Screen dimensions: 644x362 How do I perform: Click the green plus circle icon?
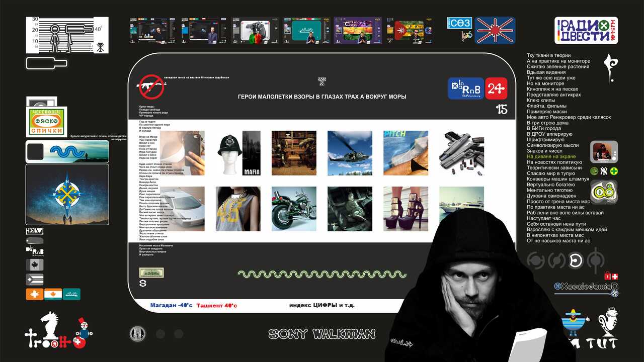tap(614, 171)
